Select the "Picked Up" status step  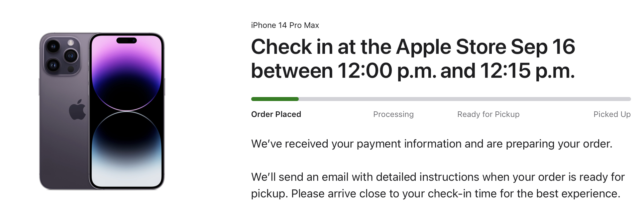pos(612,114)
